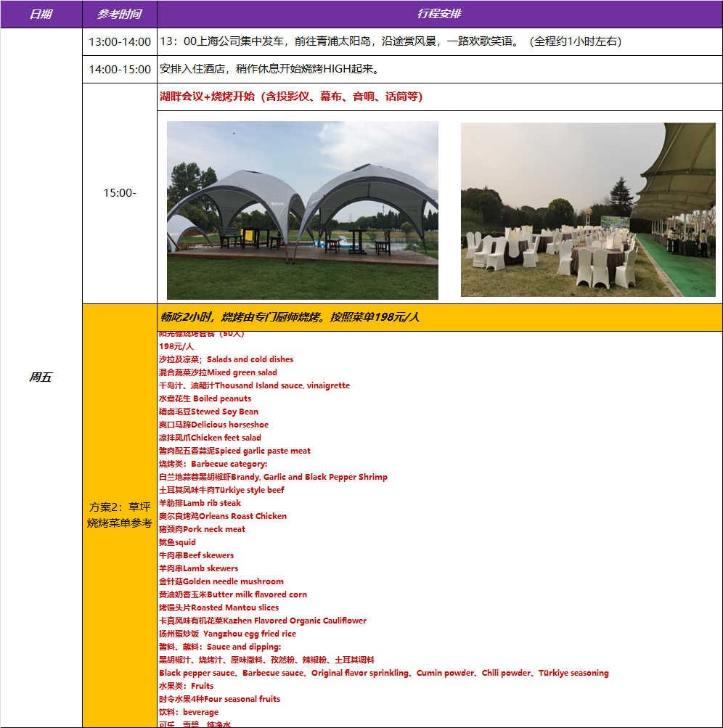Click the Yangzhou egg fried rice line
This screenshot has width=723, height=728.
tap(227, 634)
